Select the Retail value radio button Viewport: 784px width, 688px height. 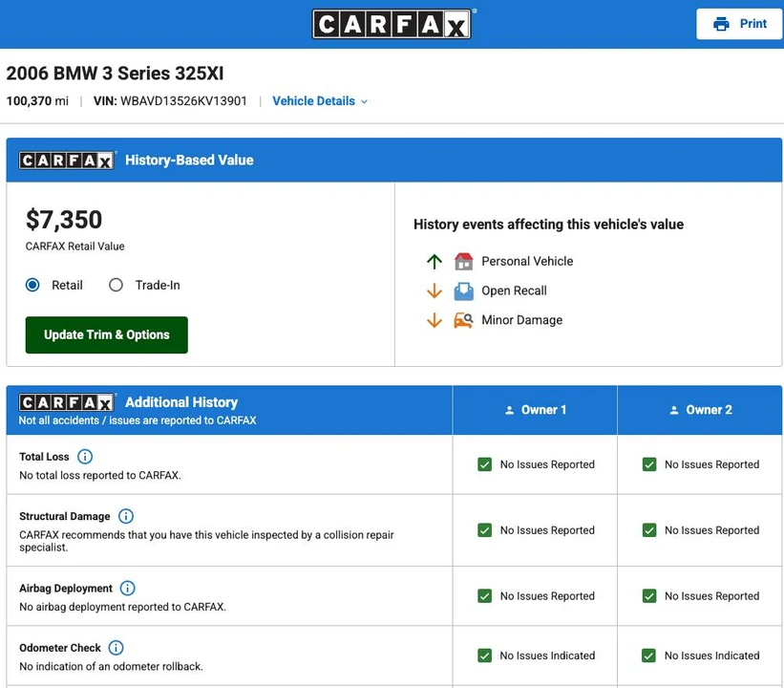[x=32, y=285]
